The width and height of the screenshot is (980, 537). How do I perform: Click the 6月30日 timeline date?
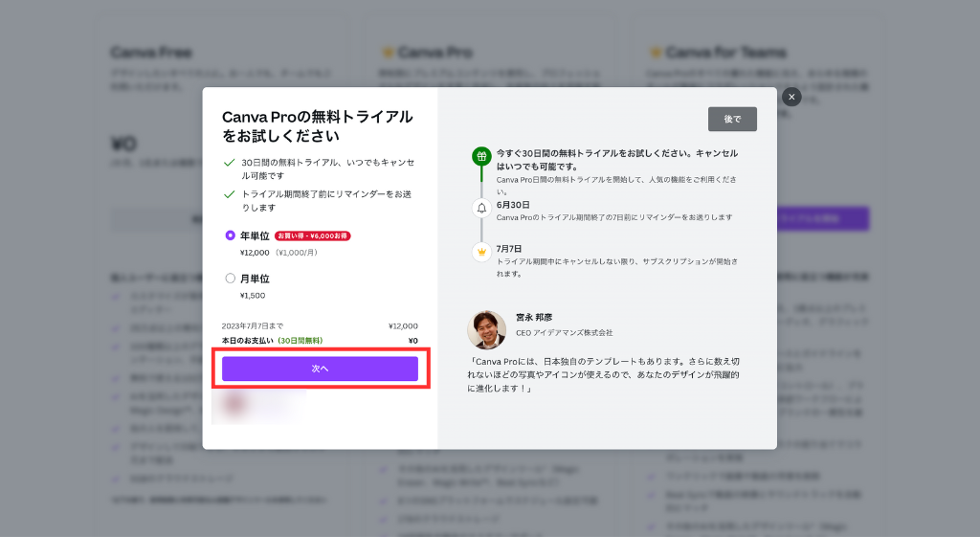(513, 205)
